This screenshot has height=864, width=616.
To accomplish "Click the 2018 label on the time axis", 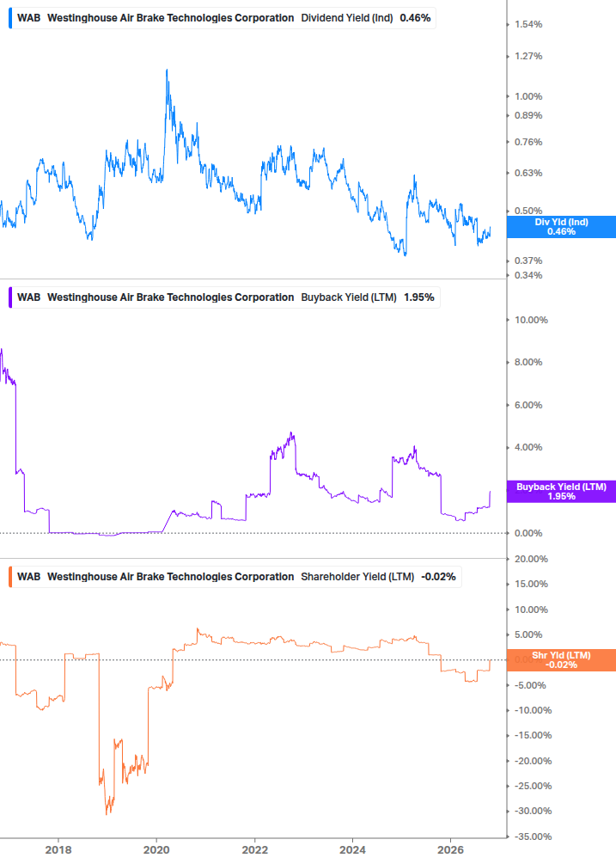I will tap(58, 849).
